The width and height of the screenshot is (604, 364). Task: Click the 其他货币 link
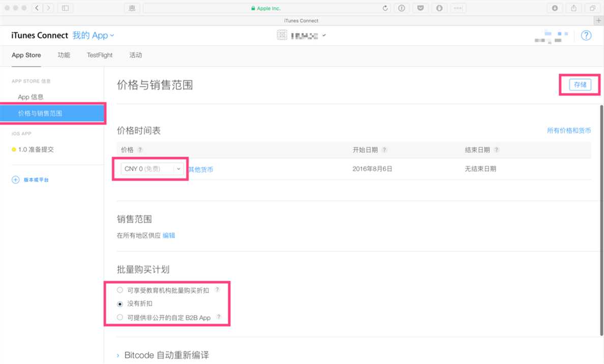tap(200, 169)
